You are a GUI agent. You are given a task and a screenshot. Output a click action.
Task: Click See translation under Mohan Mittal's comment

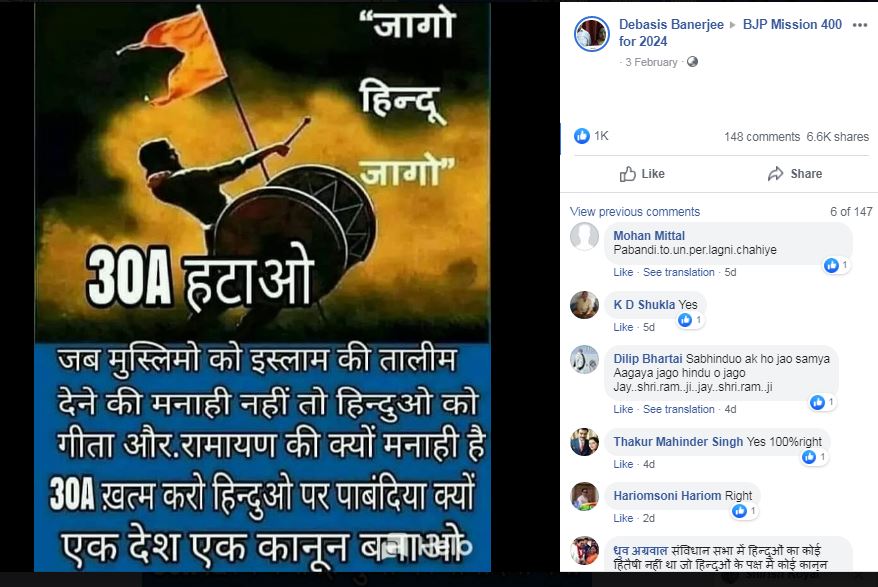678,272
